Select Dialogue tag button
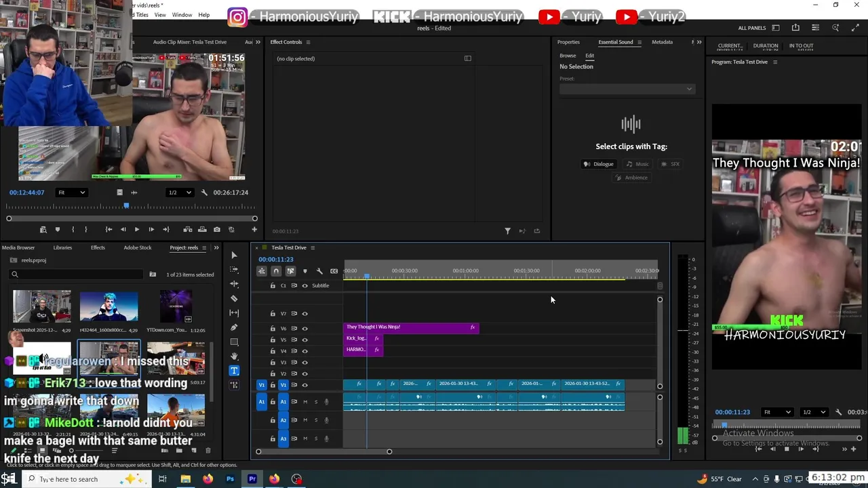868x488 pixels. [x=599, y=164]
